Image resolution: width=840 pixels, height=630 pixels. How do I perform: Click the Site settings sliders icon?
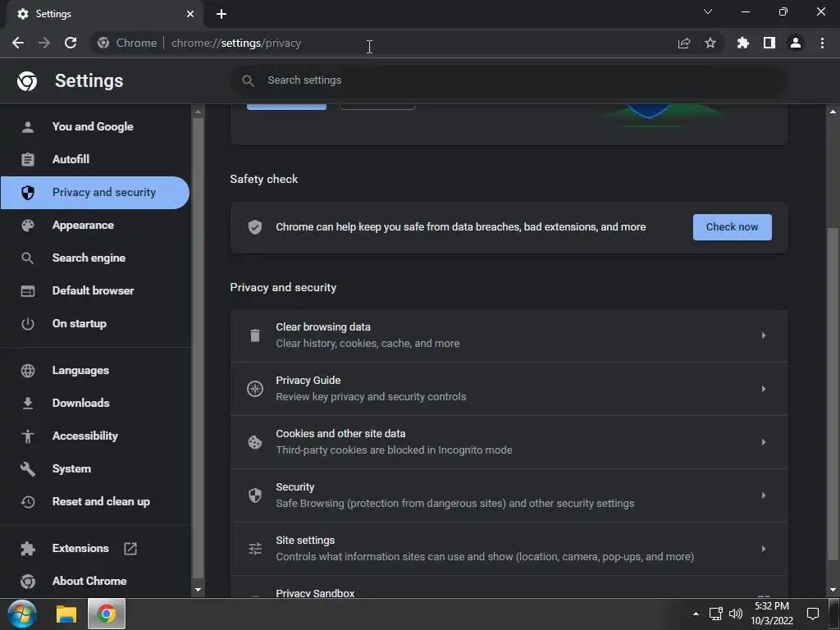(x=255, y=549)
